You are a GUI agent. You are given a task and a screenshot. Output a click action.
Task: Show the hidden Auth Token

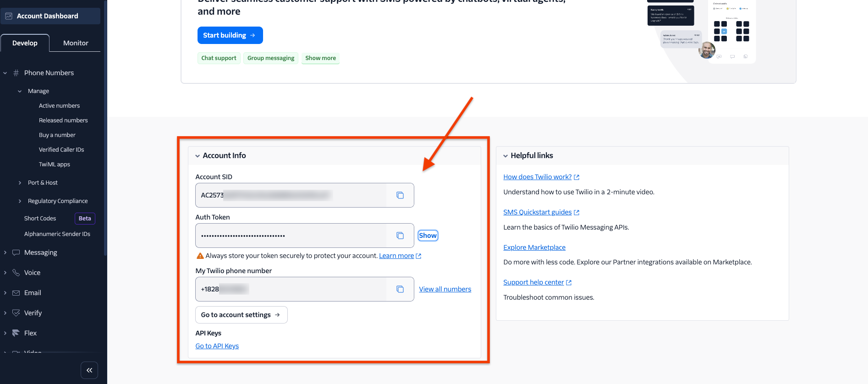428,236
